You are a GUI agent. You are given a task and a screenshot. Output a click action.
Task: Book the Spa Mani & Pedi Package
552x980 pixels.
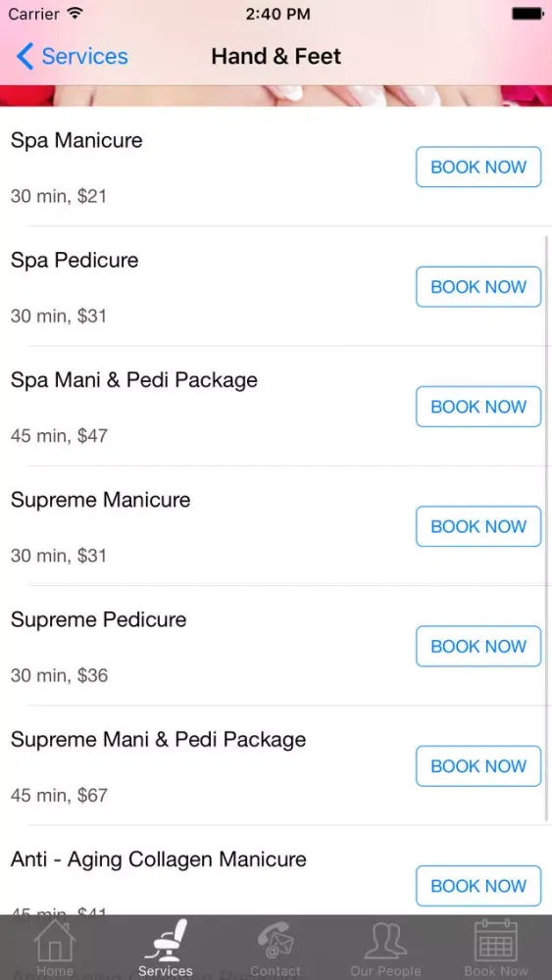tap(478, 407)
